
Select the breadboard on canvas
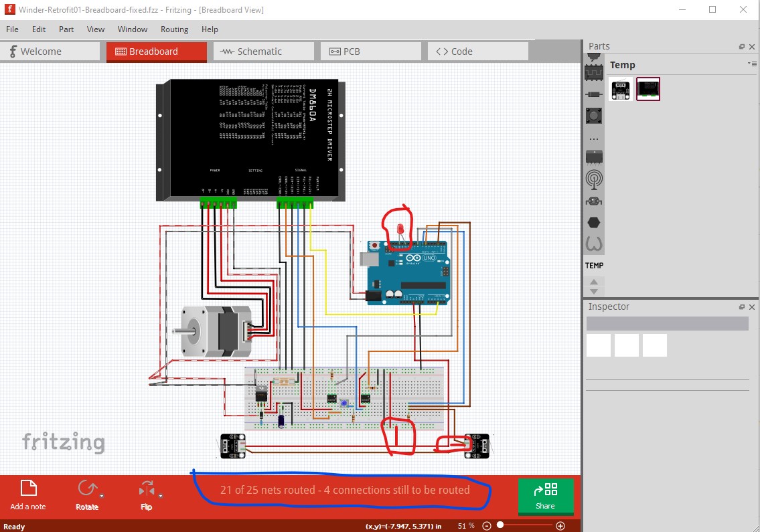pos(344,398)
